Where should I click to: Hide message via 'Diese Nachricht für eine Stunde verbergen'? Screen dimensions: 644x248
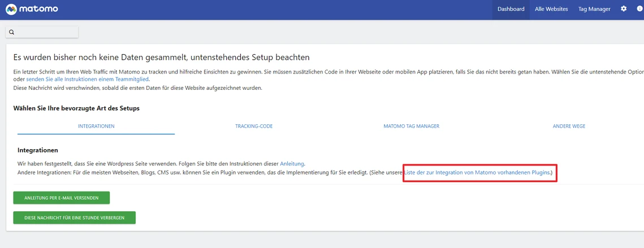coord(75,217)
